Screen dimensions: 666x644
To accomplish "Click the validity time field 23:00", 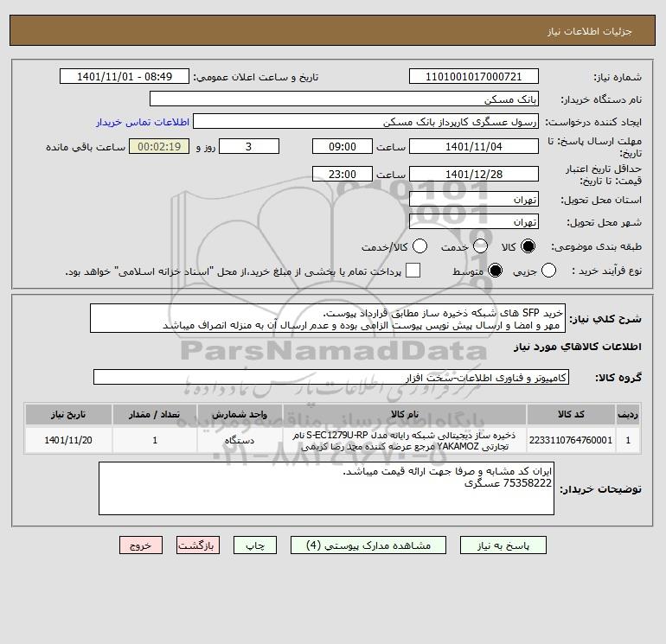I will [343, 174].
